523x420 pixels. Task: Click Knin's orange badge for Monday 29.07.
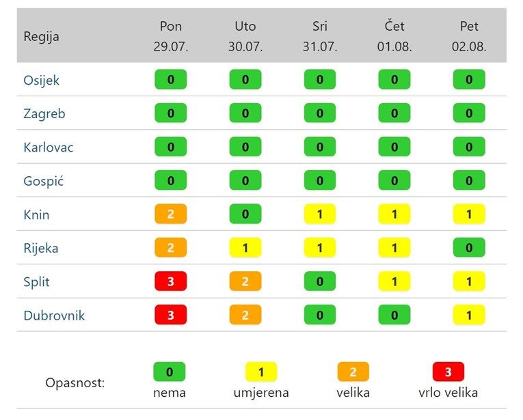pos(171,214)
